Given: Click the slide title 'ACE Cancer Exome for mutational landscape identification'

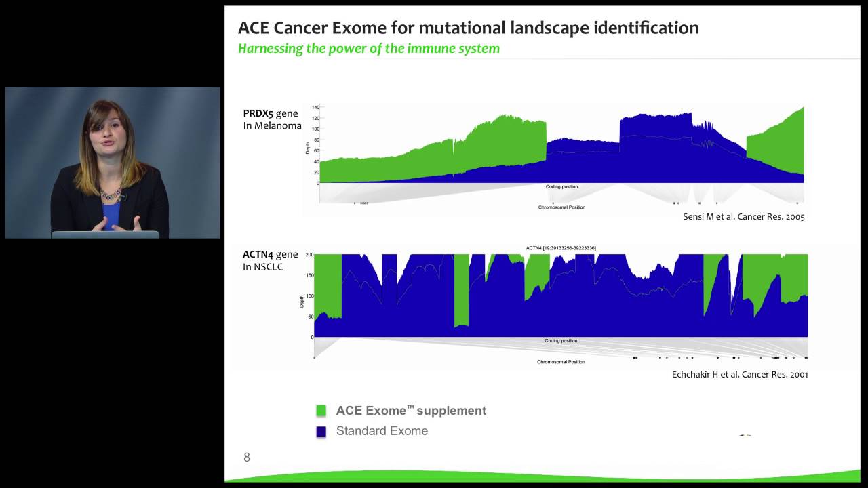Looking at the screenshot, I should [x=469, y=28].
